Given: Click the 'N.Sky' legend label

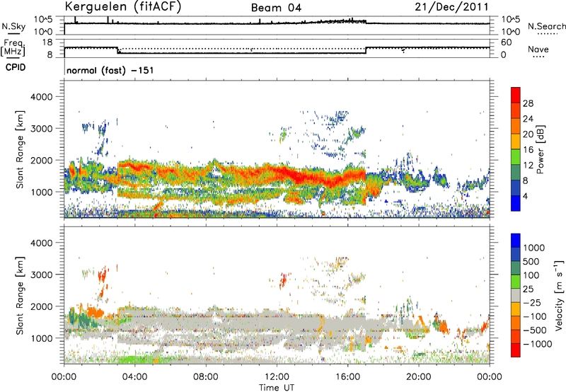Looking at the screenshot, I should tap(13, 26).
